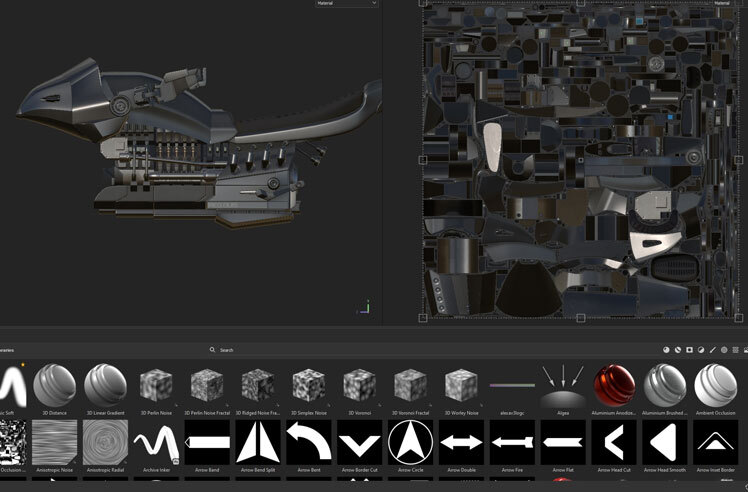Choose the Anisotropic Radial texture
Image resolution: width=748 pixels, height=492 pixels.
pos(105,442)
